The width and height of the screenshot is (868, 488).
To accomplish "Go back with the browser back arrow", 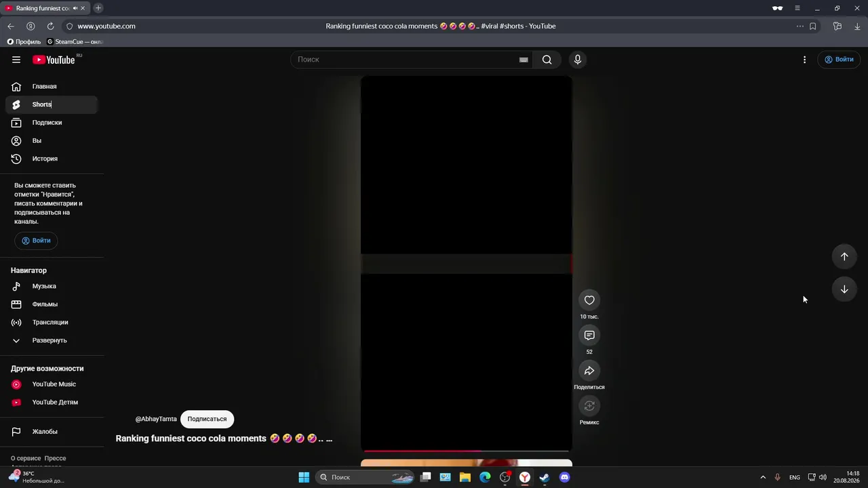I will [x=11, y=26].
